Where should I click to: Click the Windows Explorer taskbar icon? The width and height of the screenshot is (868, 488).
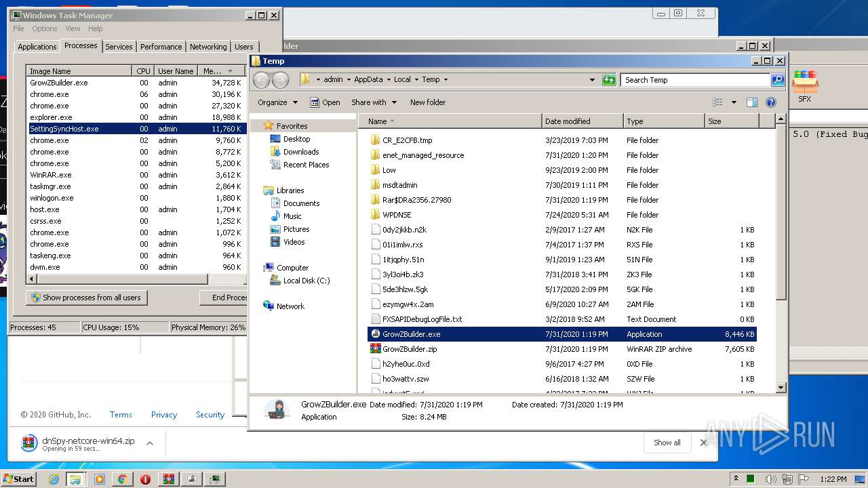75,479
